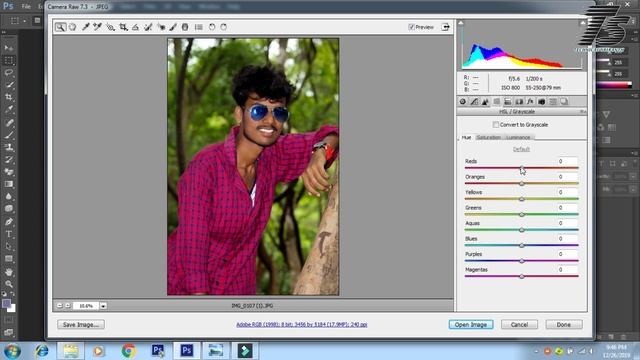Click the Oranges hue slider handle

(x=522, y=183)
